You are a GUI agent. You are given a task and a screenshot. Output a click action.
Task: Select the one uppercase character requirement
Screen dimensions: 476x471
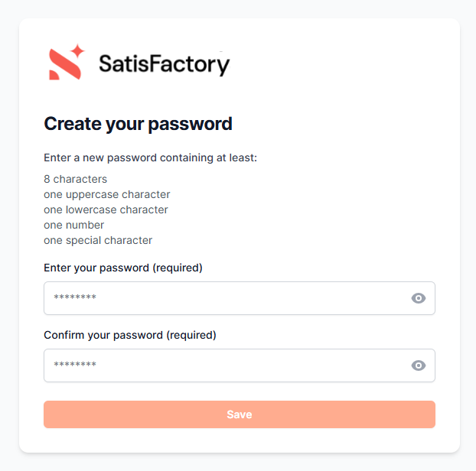(106, 194)
